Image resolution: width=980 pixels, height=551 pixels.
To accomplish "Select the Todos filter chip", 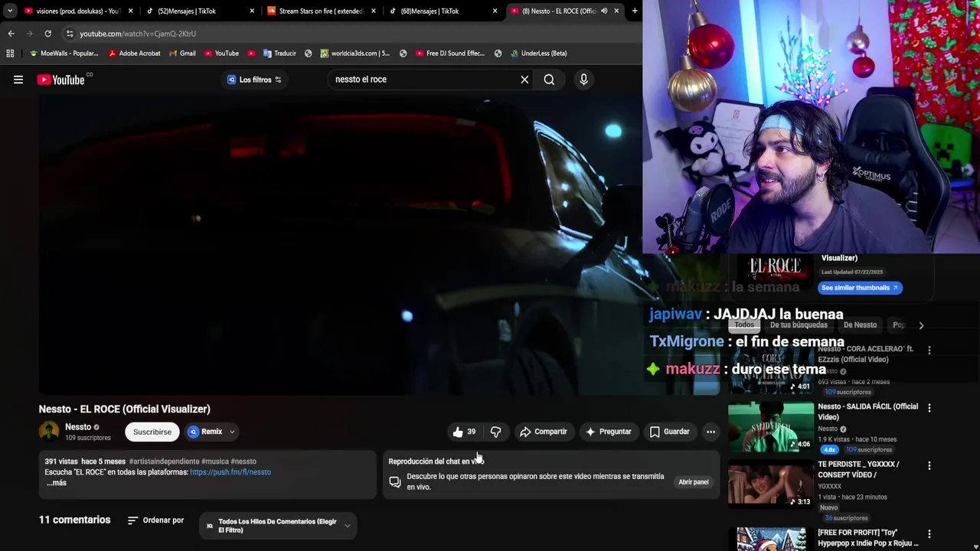I will click(x=744, y=325).
